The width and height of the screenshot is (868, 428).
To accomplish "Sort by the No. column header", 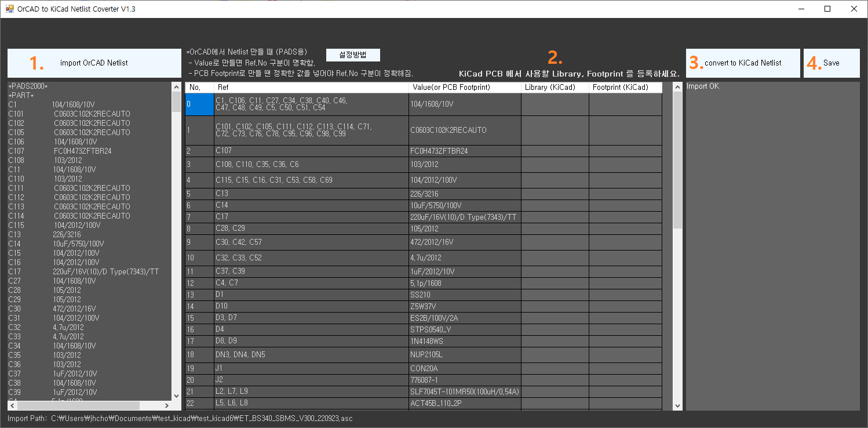I will (x=199, y=88).
